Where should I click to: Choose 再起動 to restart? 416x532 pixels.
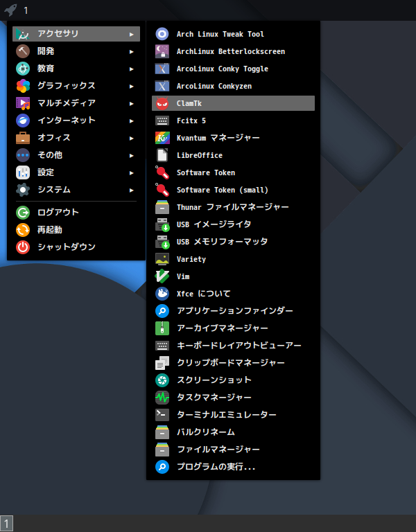tap(76, 230)
